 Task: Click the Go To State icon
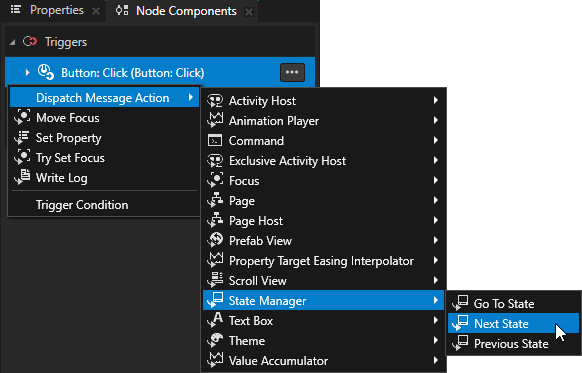tap(460, 303)
